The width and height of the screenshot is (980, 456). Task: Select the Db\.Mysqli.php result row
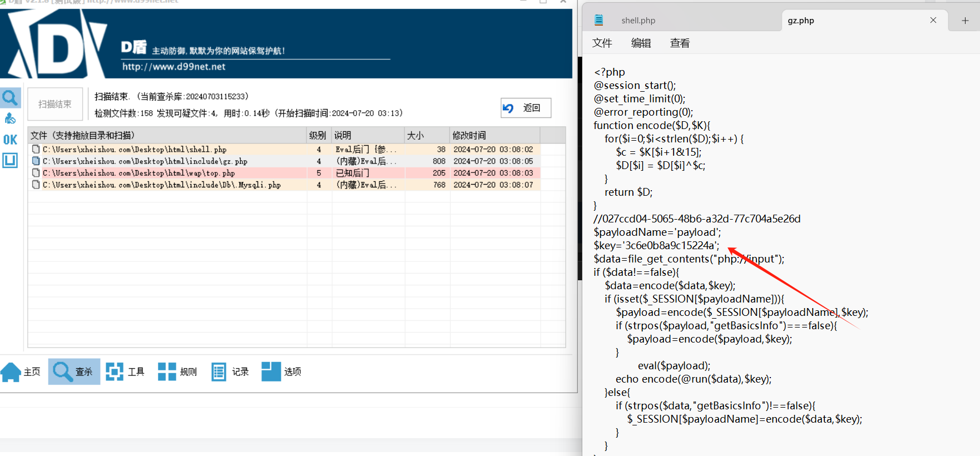[x=284, y=185]
